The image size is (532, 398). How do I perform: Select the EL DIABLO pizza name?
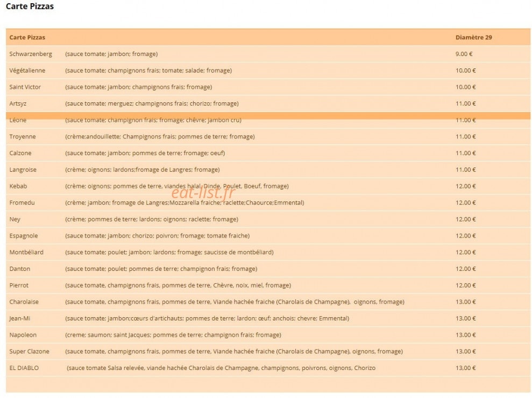click(x=24, y=368)
